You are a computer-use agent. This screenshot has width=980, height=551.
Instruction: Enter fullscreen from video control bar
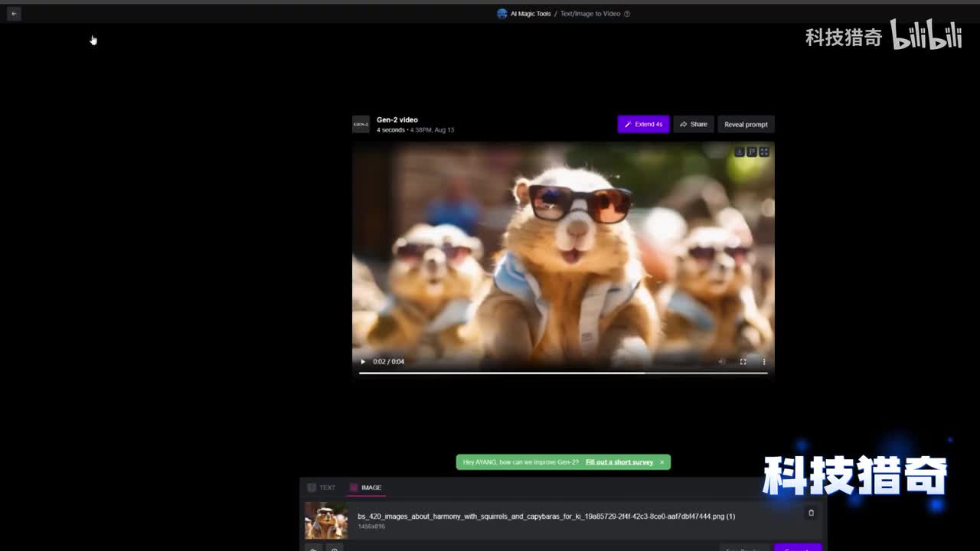[743, 362]
